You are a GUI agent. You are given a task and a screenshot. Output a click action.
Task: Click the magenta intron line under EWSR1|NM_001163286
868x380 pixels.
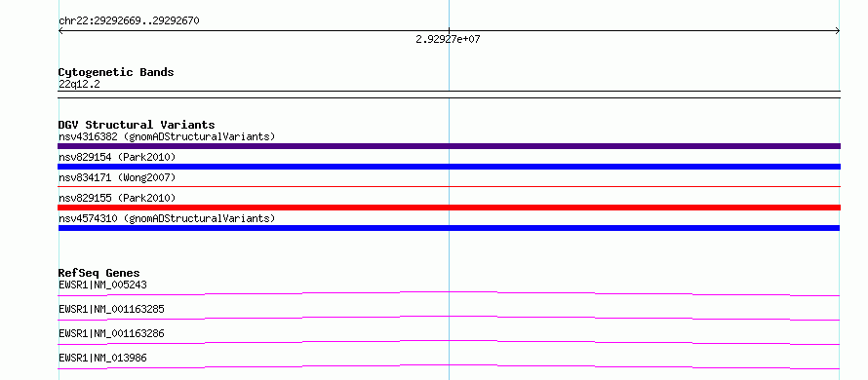pos(449,342)
